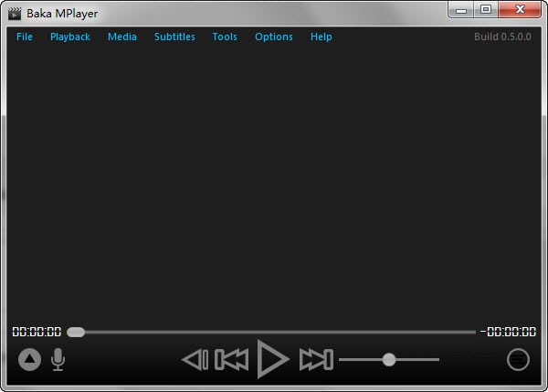The height and width of the screenshot is (392, 548).
Task: Open the Media menu
Action: [122, 37]
